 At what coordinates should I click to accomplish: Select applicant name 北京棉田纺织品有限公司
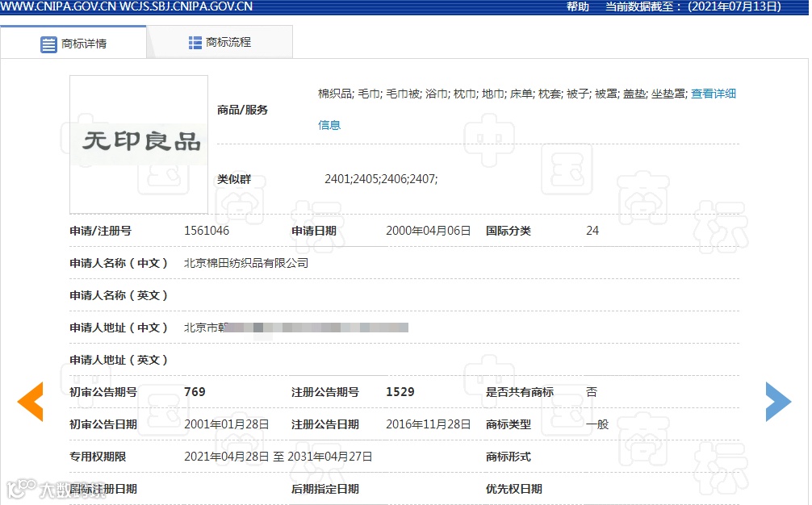point(246,263)
